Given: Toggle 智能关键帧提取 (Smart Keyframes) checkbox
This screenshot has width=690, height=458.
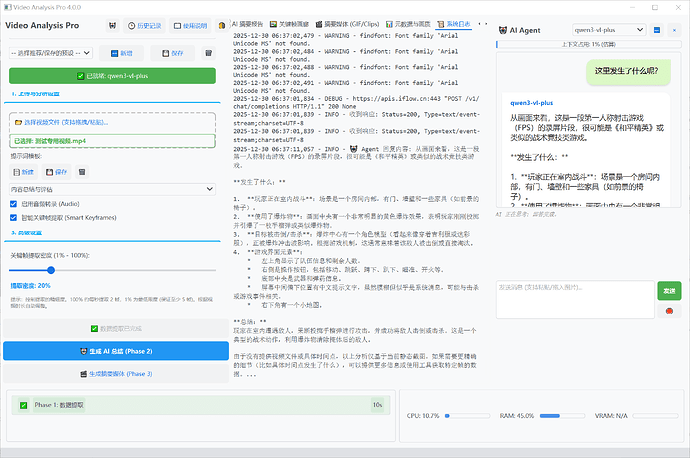Looking at the screenshot, I should point(13,218).
